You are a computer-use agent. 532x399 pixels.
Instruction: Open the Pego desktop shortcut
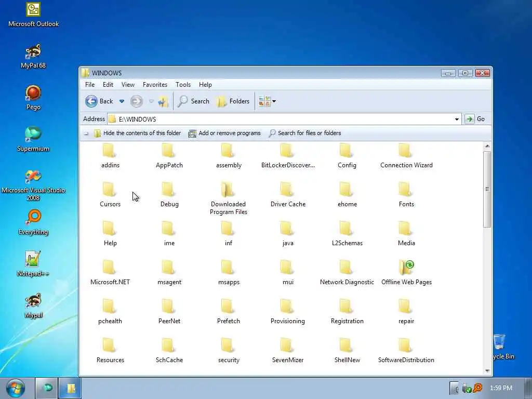point(33,98)
